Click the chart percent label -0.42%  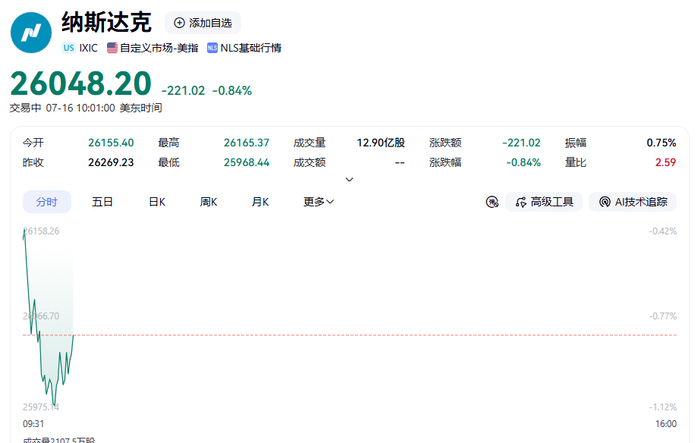[663, 231]
